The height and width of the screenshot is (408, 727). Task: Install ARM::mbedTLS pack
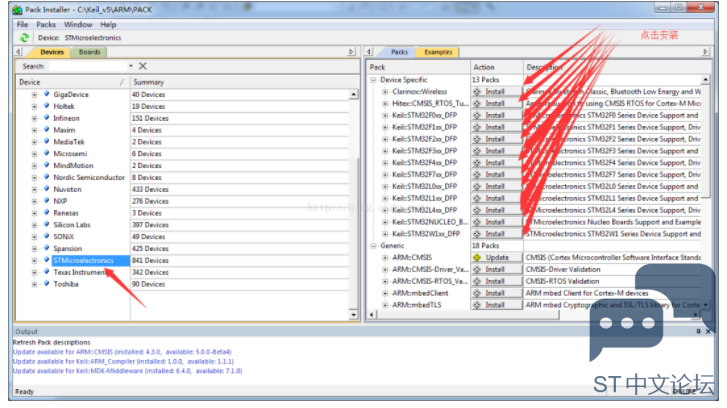click(x=495, y=305)
